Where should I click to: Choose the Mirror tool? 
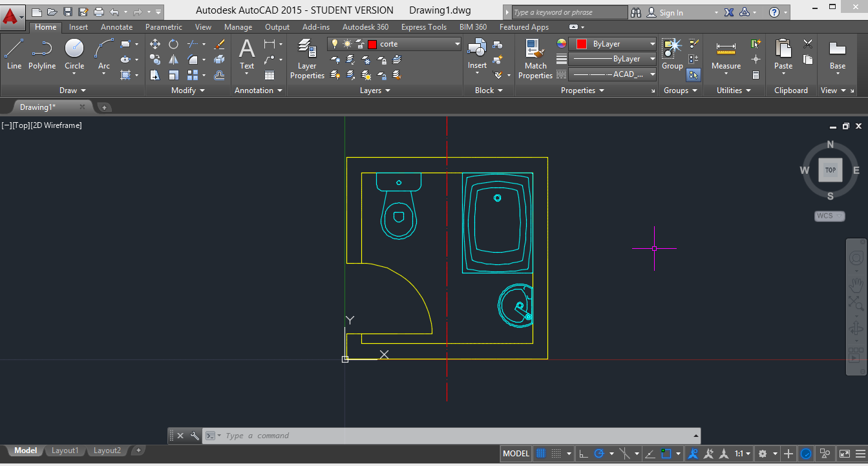(173, 59)
